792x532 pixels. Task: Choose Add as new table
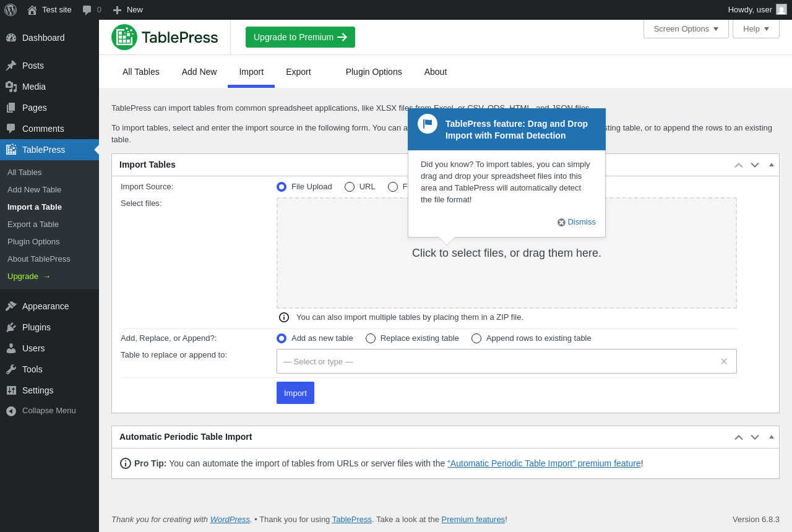282,338
